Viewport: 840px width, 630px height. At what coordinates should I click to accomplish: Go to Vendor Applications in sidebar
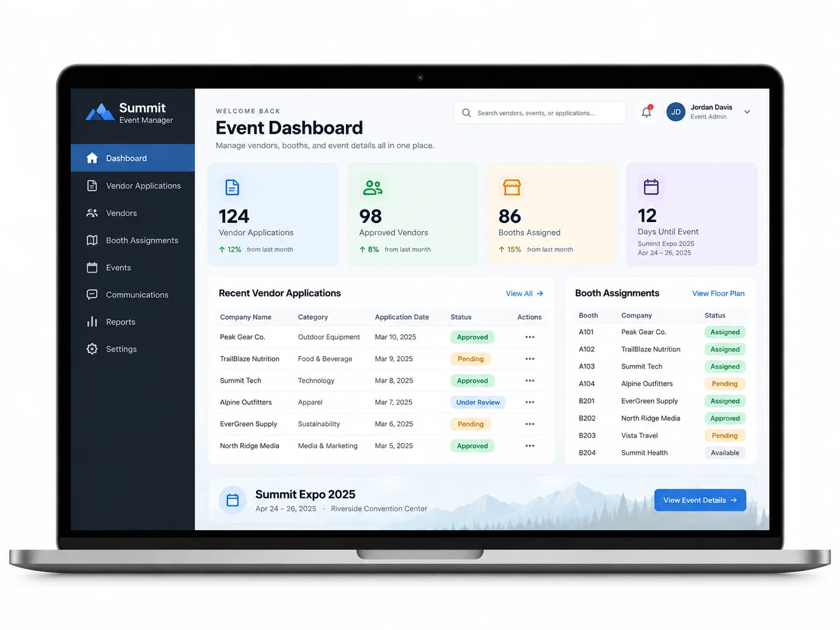click(133, 186)
